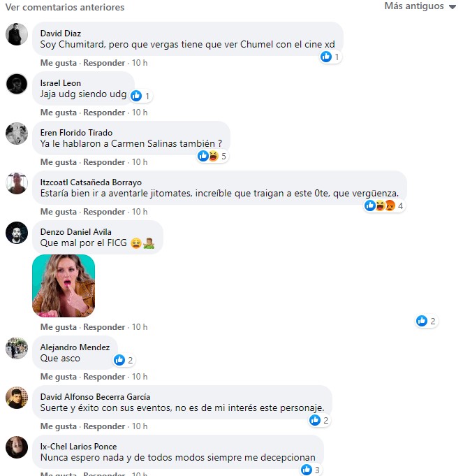Click Ix-Chel Larios Ponce's profile photo
This screenshot has width=463, height=476.
(17, 447)
